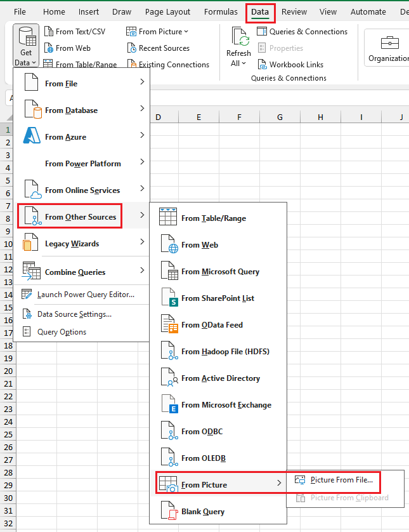Open the Get Data dropdown button
Viewport: 409px width, 532px height.
point(26,45)
